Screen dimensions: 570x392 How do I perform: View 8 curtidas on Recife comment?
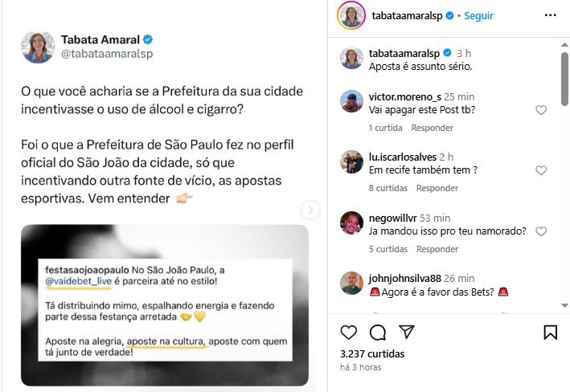click(x=388, y=188)
